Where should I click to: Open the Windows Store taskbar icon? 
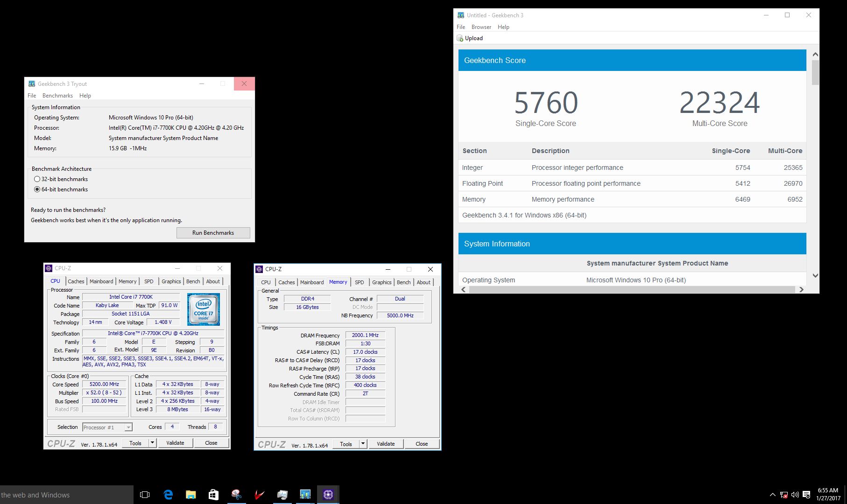(213, 495)
